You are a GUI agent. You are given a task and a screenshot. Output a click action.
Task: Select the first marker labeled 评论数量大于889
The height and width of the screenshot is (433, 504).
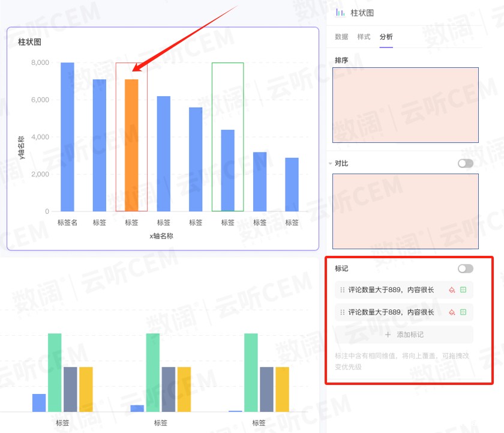[391, 290]
